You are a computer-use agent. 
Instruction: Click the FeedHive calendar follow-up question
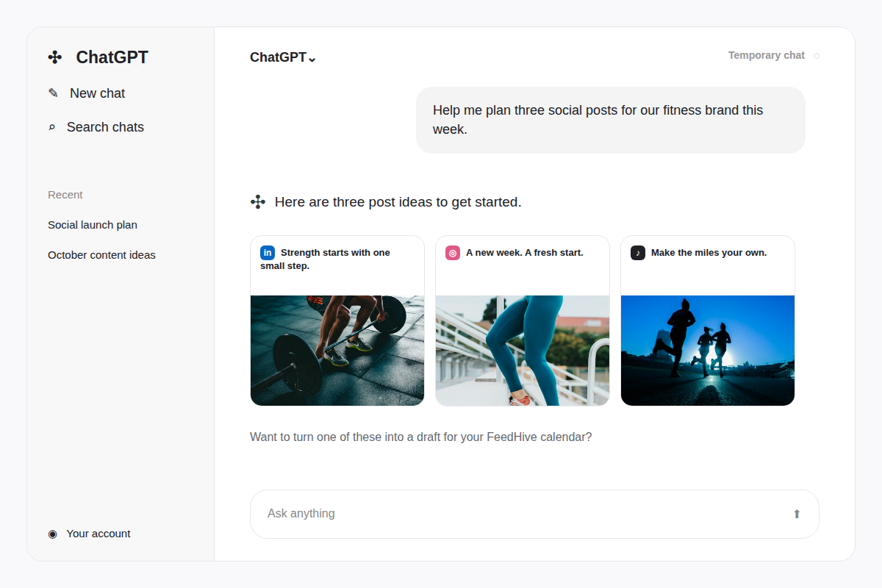(x=421, y=437)
